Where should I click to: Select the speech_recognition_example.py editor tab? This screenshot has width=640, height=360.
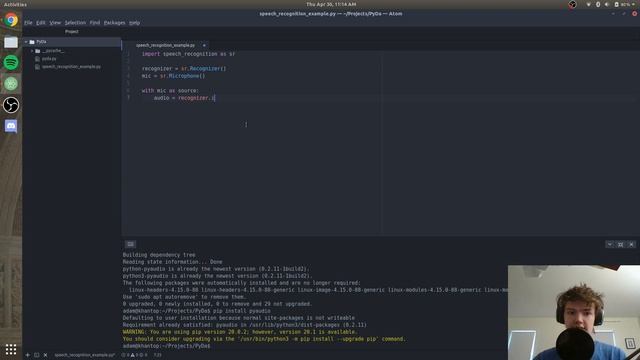166,45
